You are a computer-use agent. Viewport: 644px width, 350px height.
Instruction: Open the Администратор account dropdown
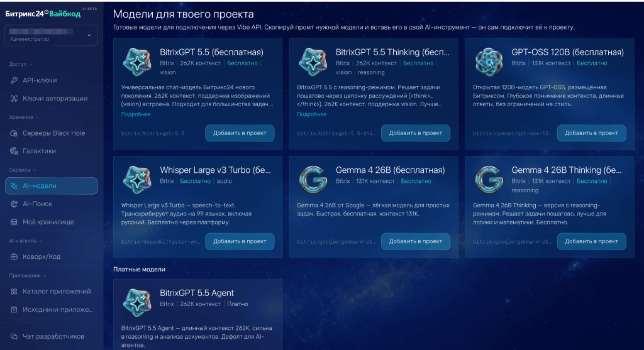coord(51,35)
